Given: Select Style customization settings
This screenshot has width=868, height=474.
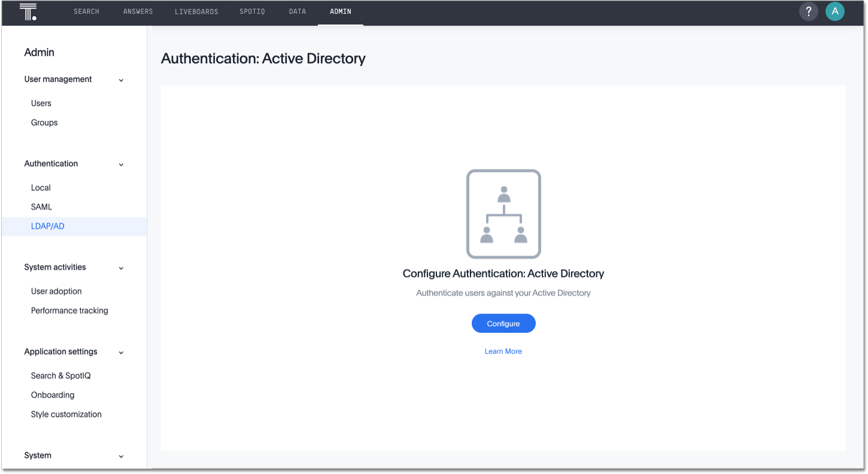Looking at the screenshot, I should [66, 414].
